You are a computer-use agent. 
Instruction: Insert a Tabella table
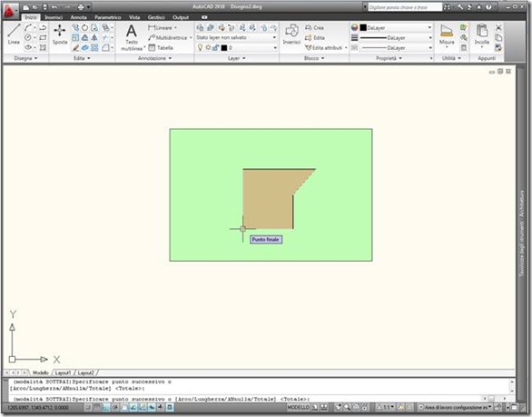click(x=161, y=48)
